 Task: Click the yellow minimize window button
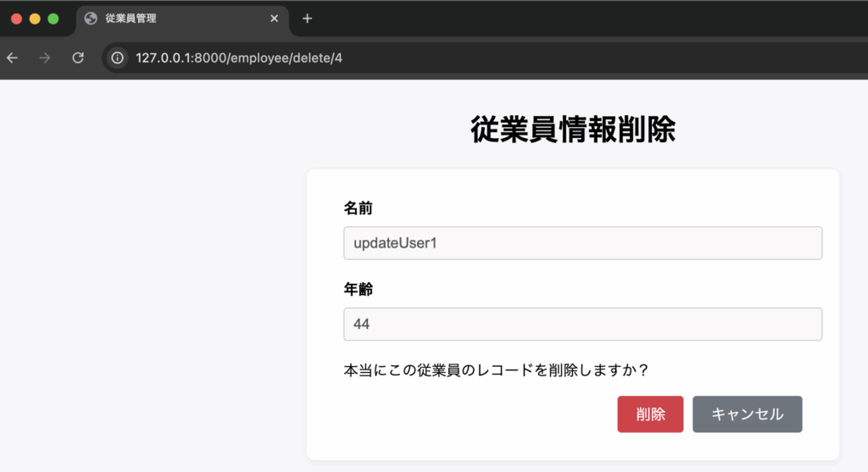[35, 18]
